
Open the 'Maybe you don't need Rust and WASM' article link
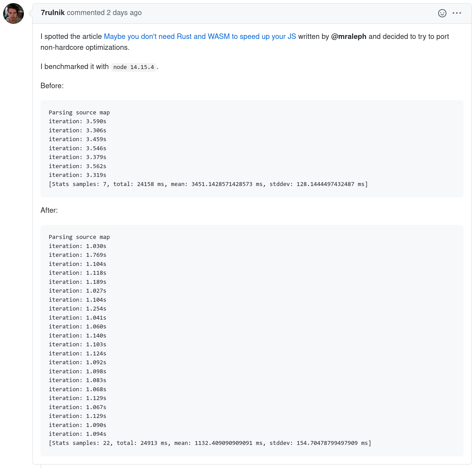coord(200,37)
